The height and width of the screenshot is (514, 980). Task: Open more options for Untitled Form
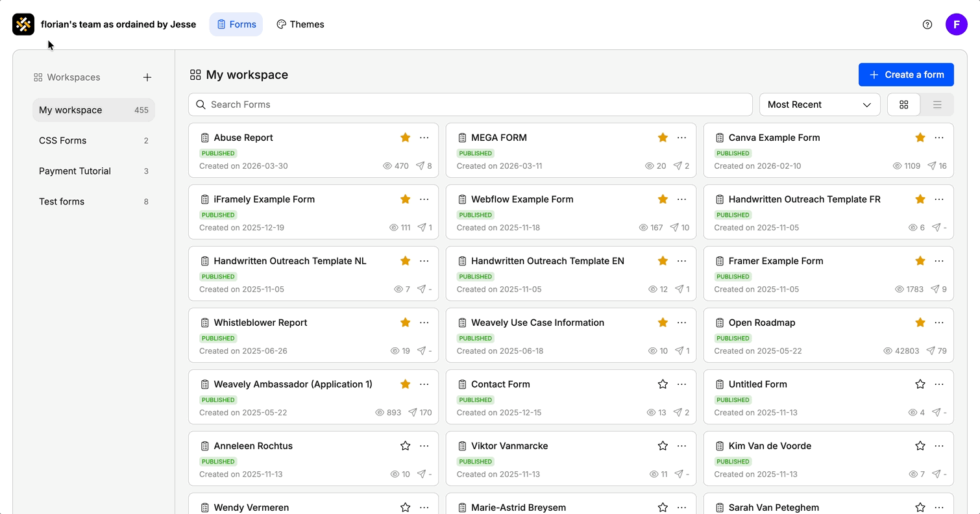[x=939, y=384]
